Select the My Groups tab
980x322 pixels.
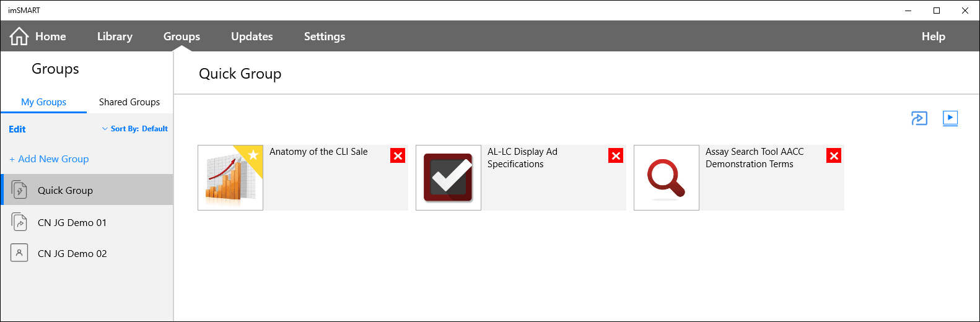[x=43, y=102]
